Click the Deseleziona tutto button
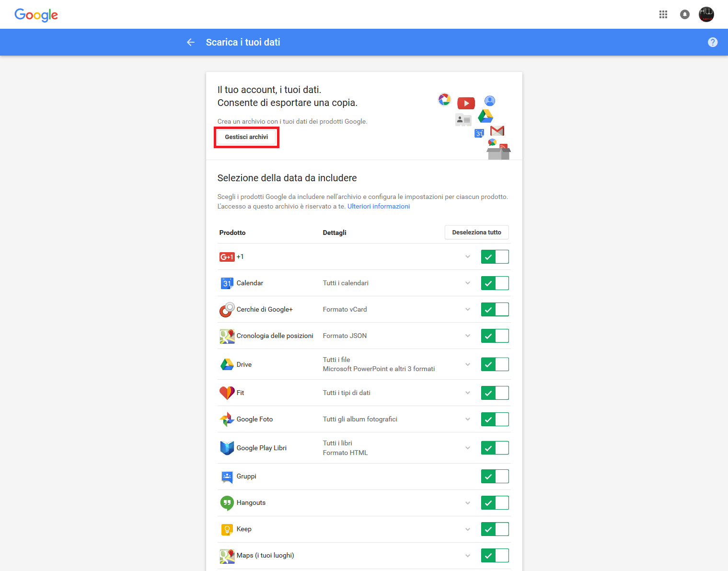The image size is (728, 571). 477,233
